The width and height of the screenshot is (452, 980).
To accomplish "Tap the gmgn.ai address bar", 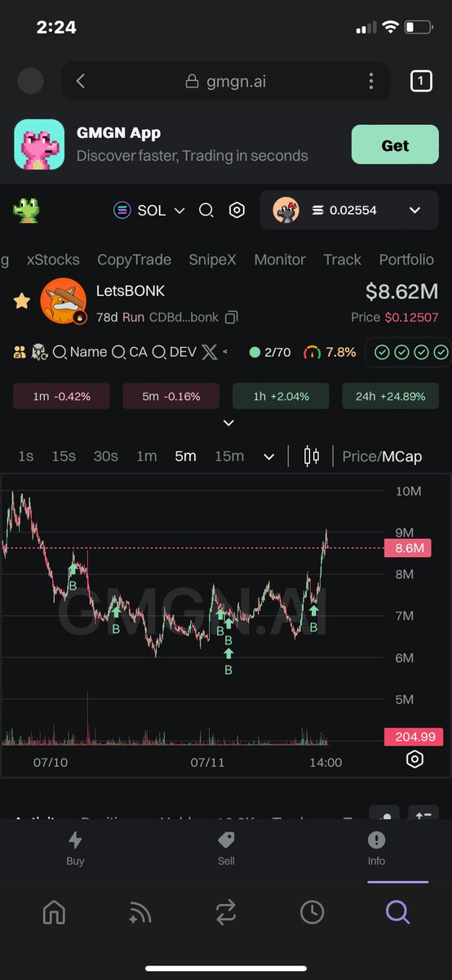I will pos(226,81).
